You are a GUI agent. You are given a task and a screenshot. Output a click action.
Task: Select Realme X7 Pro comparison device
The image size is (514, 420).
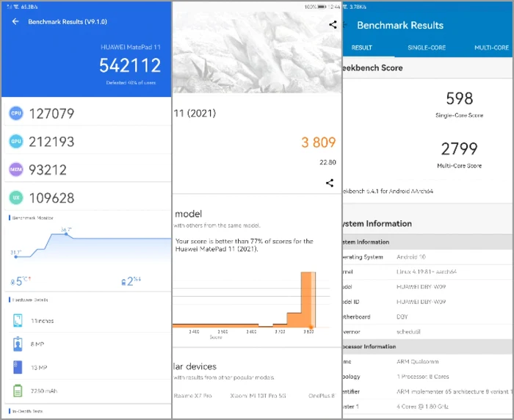[x=192, y=396]
